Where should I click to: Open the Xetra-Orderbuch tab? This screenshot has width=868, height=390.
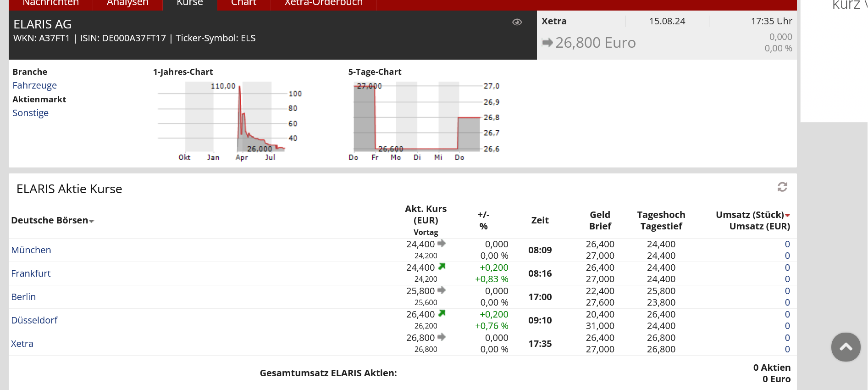click(323, 3)
